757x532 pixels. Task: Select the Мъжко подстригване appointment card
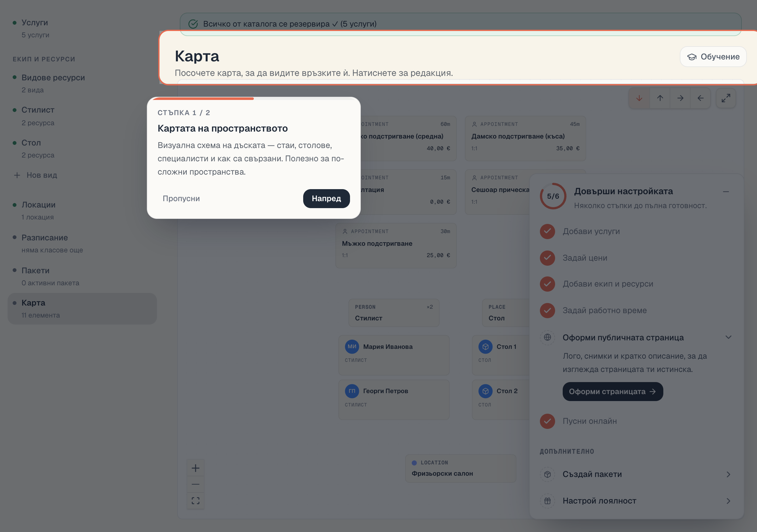pyautogui.click(x=396, y=245)
